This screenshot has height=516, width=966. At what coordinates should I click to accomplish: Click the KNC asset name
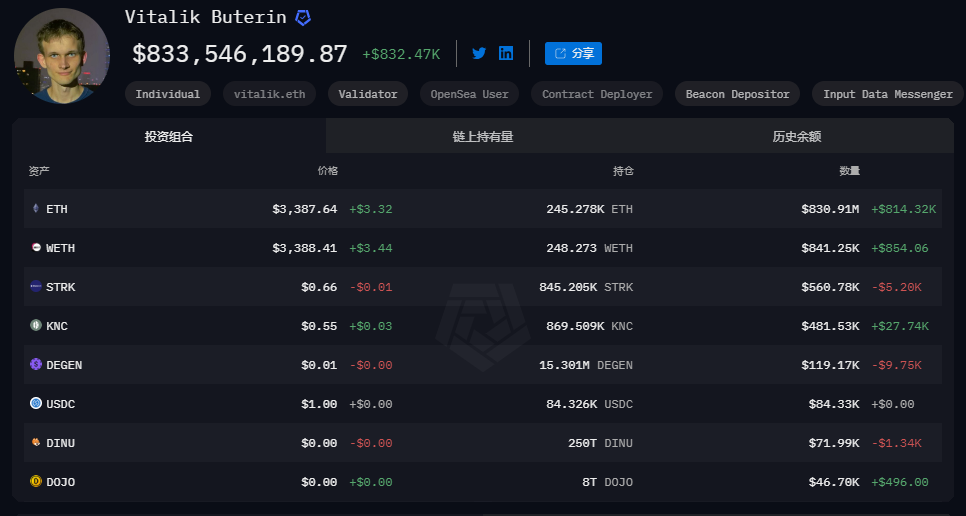point(57,326)
